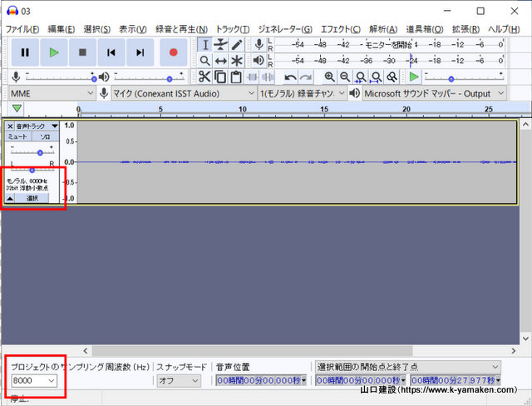The width and height of the screenshot is (532, 406).
Task: Select the Zoom magnifier tool
Action: 205,61
